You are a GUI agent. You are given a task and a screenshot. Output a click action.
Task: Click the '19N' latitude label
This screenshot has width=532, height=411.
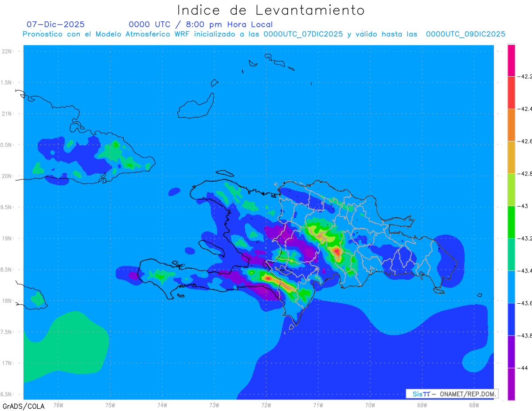click(7, 238)
